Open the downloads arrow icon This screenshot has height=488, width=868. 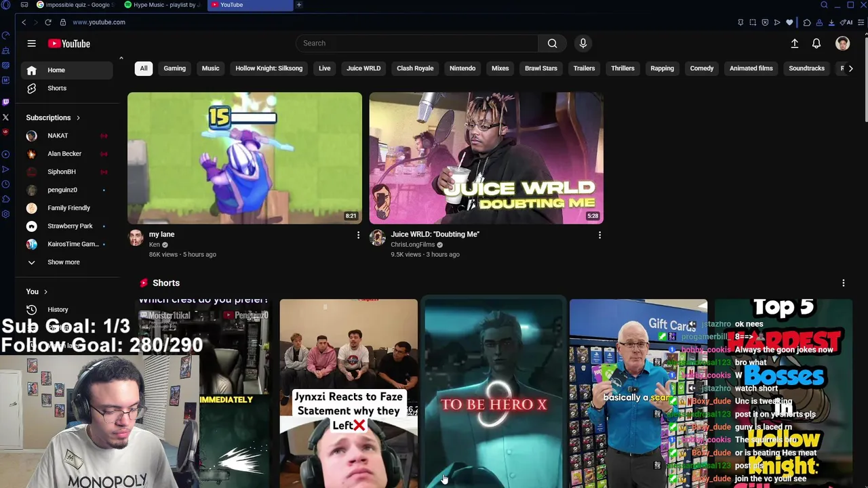[831, 22]
